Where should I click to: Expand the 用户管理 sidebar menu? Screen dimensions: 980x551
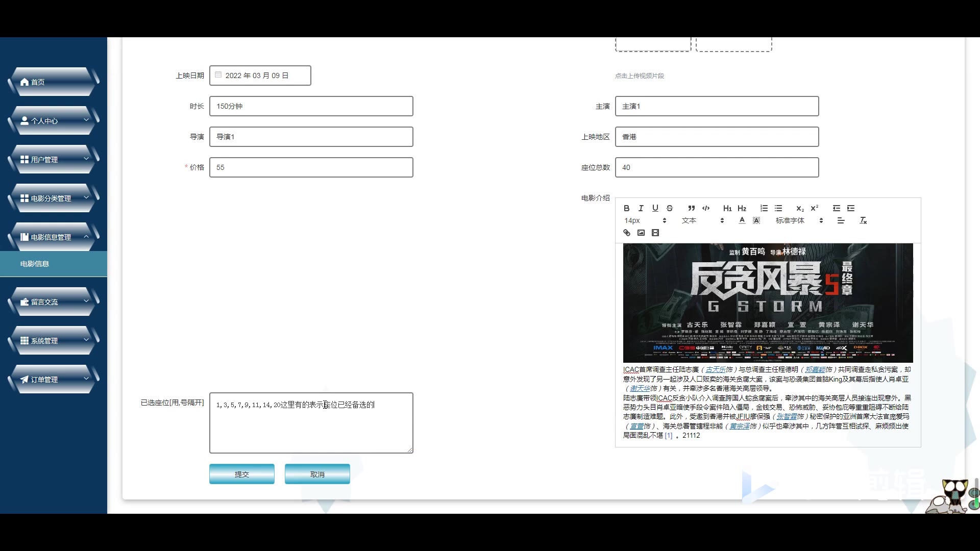tap(54, 159)
